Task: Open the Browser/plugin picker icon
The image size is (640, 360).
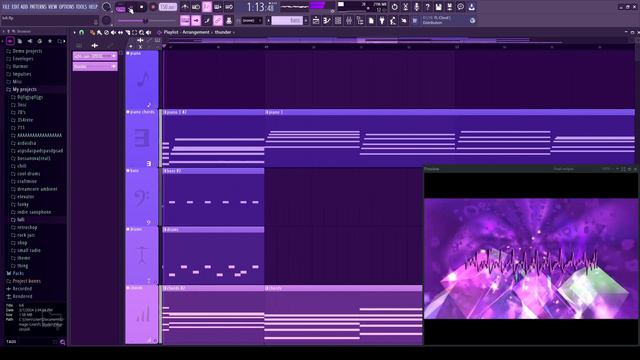Action: [360, 20]
